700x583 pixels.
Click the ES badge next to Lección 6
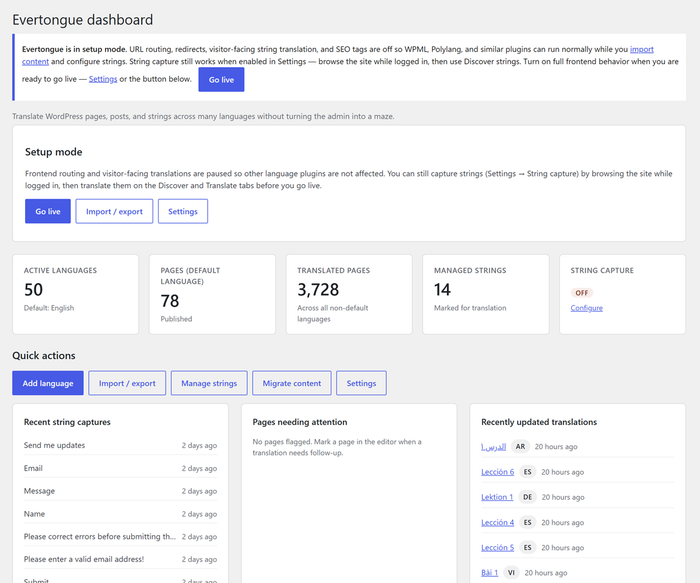527,472
